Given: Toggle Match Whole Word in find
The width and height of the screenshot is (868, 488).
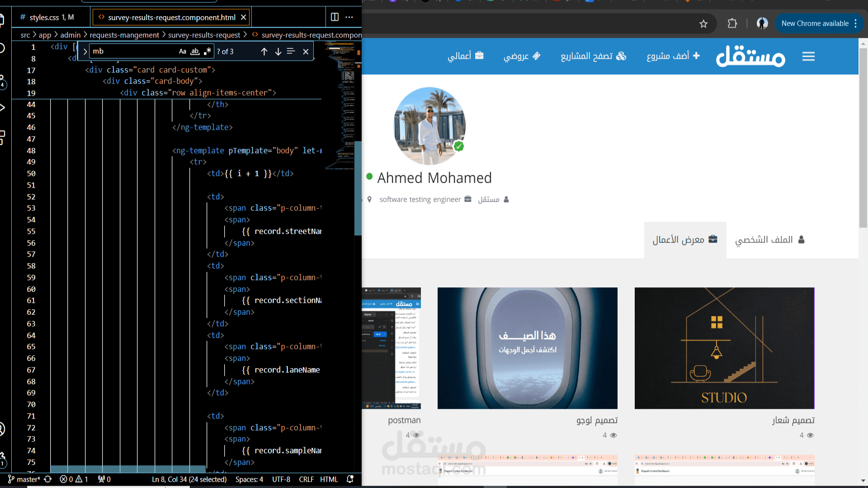Looking at the screenshot, I should point(195,52).
